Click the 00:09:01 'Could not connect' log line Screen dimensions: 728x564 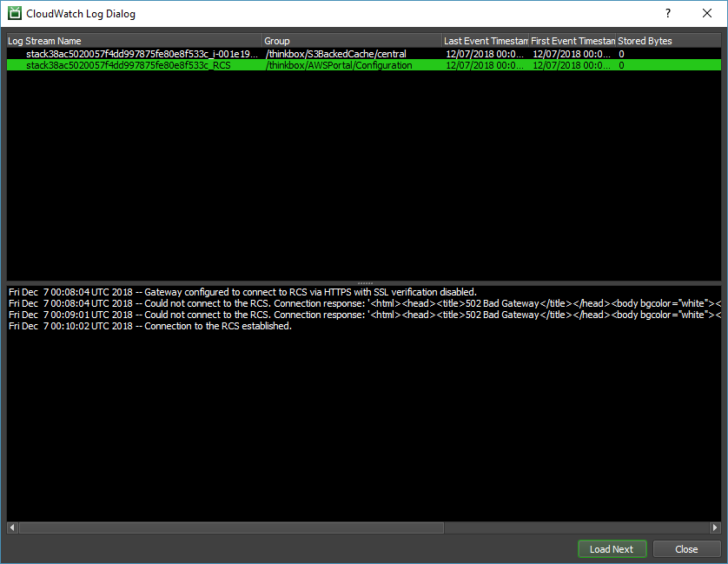click(365, 315)
